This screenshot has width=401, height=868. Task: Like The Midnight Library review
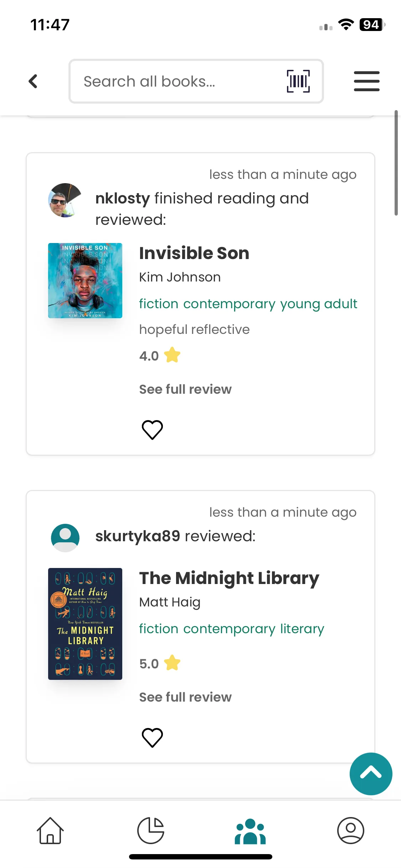pos(152,737)
